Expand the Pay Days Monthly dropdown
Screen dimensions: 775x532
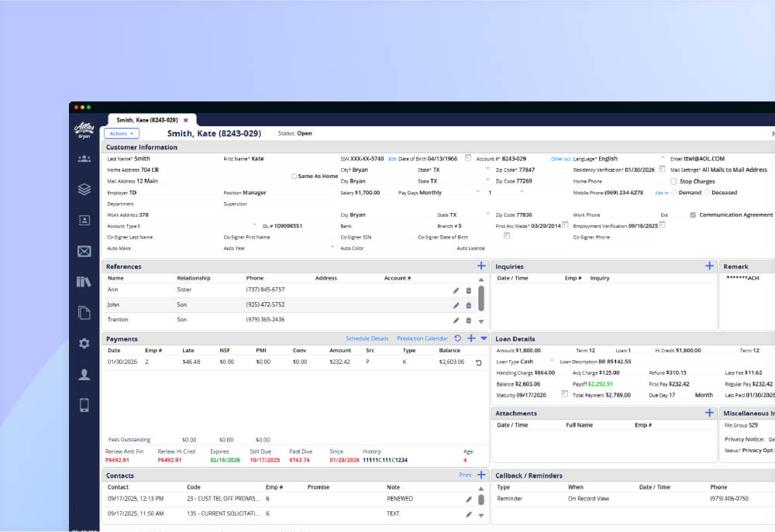point(477,192)
